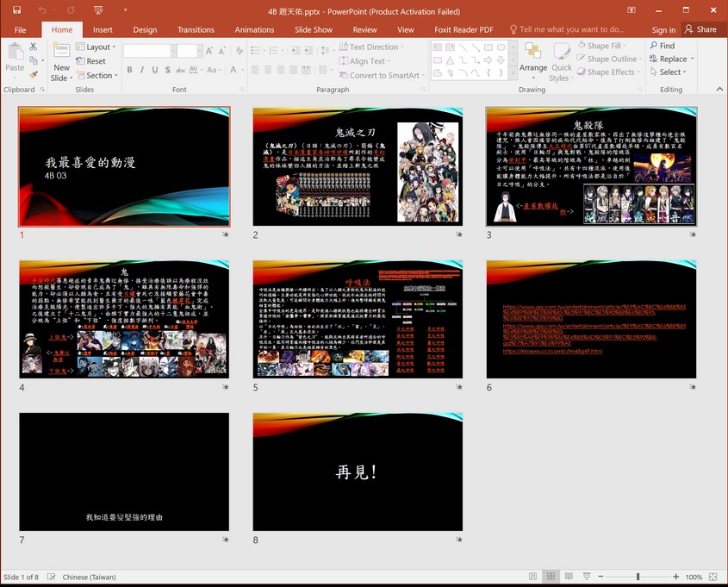Click Line Spacing icon

point(326,50)
